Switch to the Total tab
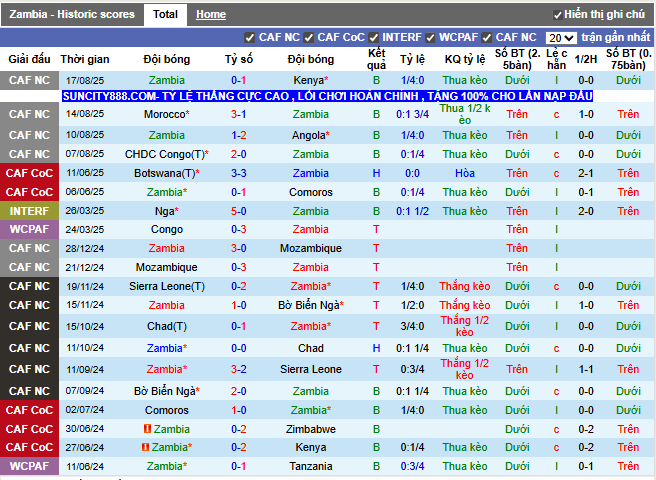The width and height of the screenshot is (656, 480). pyautogui.click(x=165, y=14)
